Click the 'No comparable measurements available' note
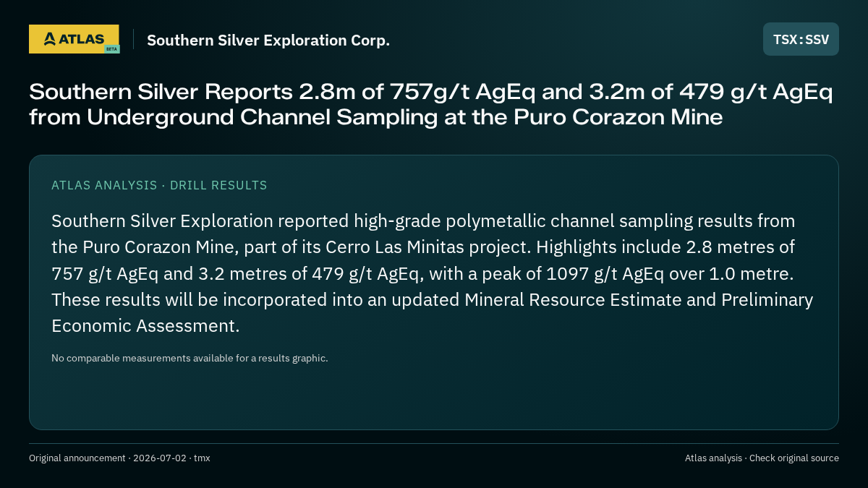Screen dimensions: 868x488 [x=190, y=358]
